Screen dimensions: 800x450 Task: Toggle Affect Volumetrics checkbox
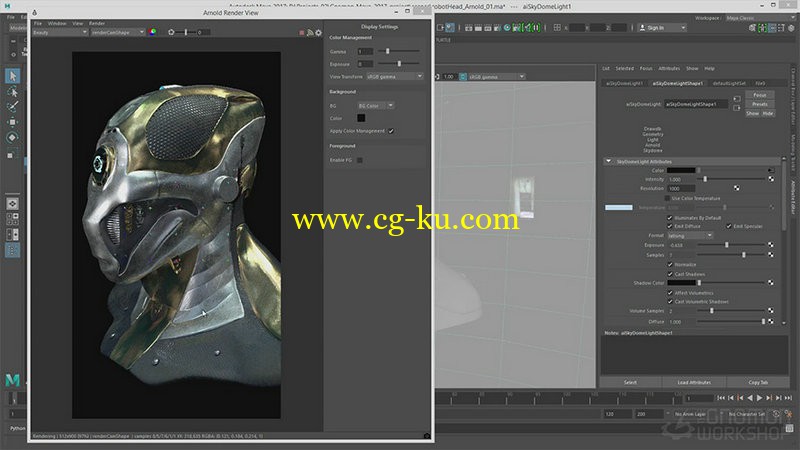tap(670, 293)
